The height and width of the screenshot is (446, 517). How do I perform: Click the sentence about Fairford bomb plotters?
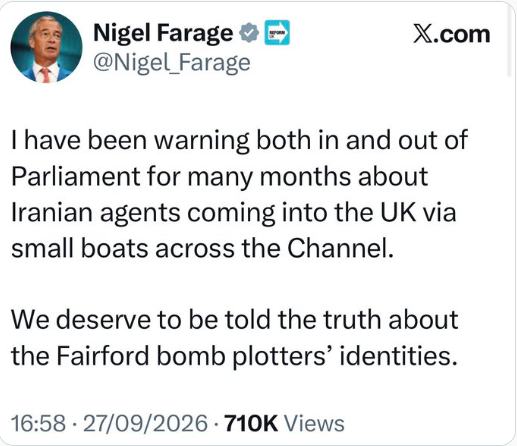(x=235, y=338)
